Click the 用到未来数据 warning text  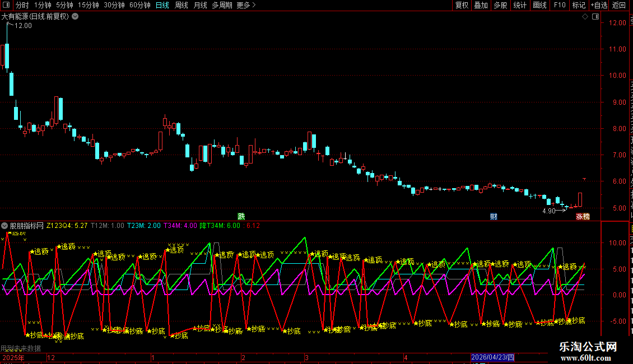21,348
